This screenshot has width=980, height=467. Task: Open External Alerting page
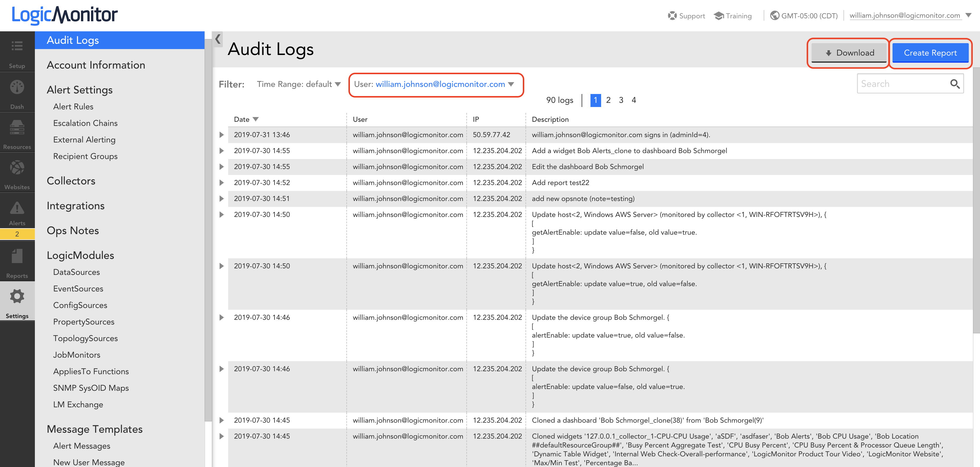(84, 140)
